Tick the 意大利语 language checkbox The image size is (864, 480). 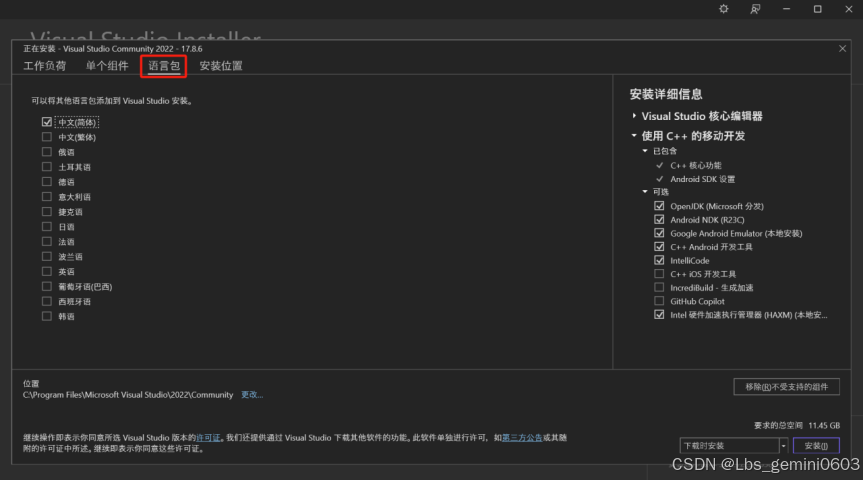[47, 196]
